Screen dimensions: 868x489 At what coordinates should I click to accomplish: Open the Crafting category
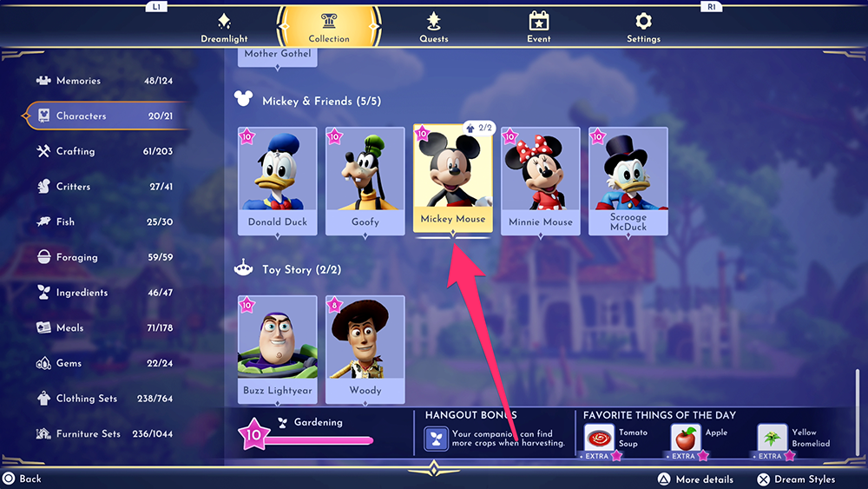(76, 151)
